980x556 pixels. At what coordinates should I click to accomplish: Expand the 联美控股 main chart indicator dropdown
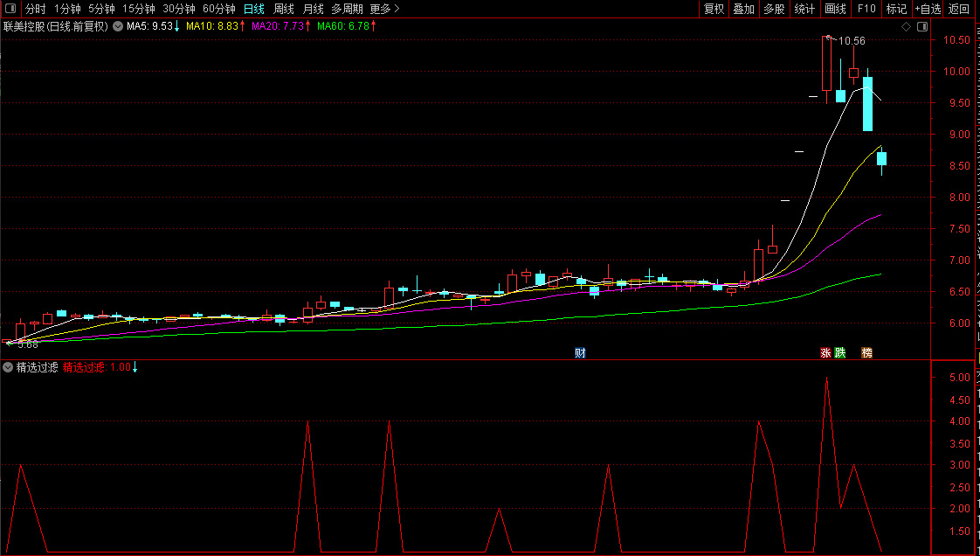point(117,26)
